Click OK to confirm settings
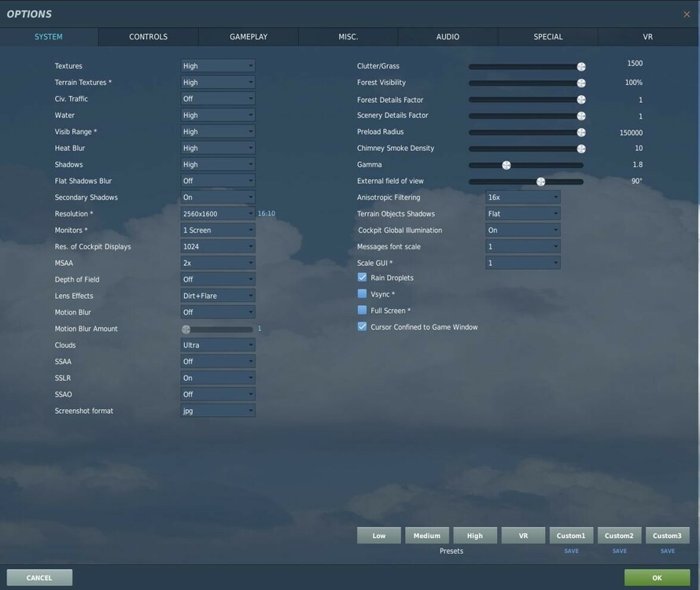This screenshot has height=590, width=700. (656, 577)
